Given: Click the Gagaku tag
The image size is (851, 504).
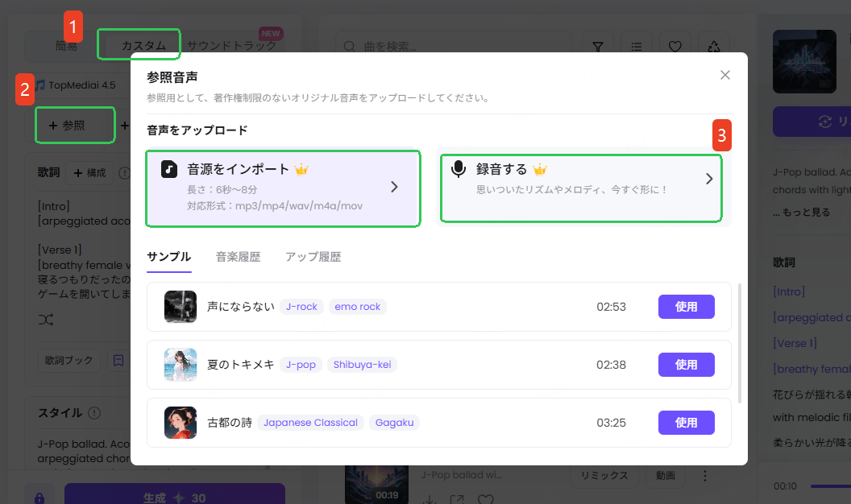Looking at the screenshot, I should pyautogui.click(x=395, y=423).
